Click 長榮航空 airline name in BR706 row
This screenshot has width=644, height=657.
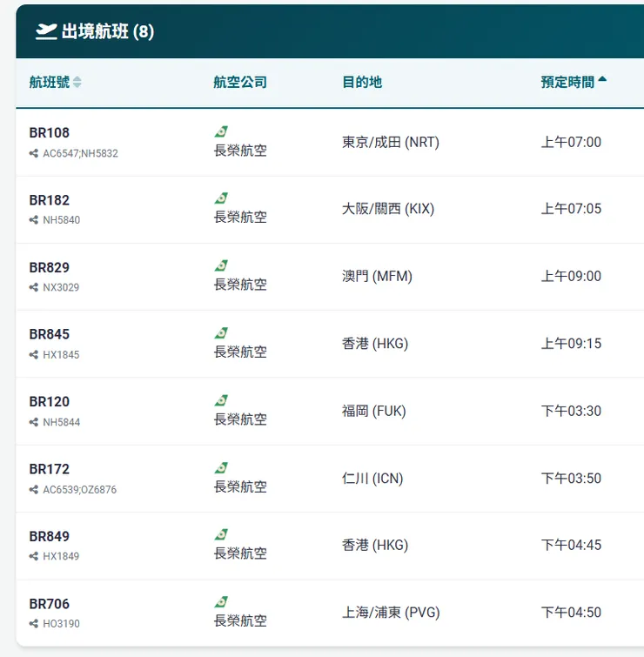(240, 621)
